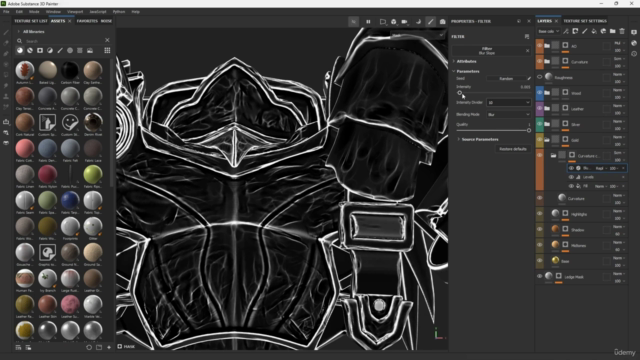Hide the Gold layer folder
Image resolution: width=640 pixels, height=360 pixels.
[540, 140]
